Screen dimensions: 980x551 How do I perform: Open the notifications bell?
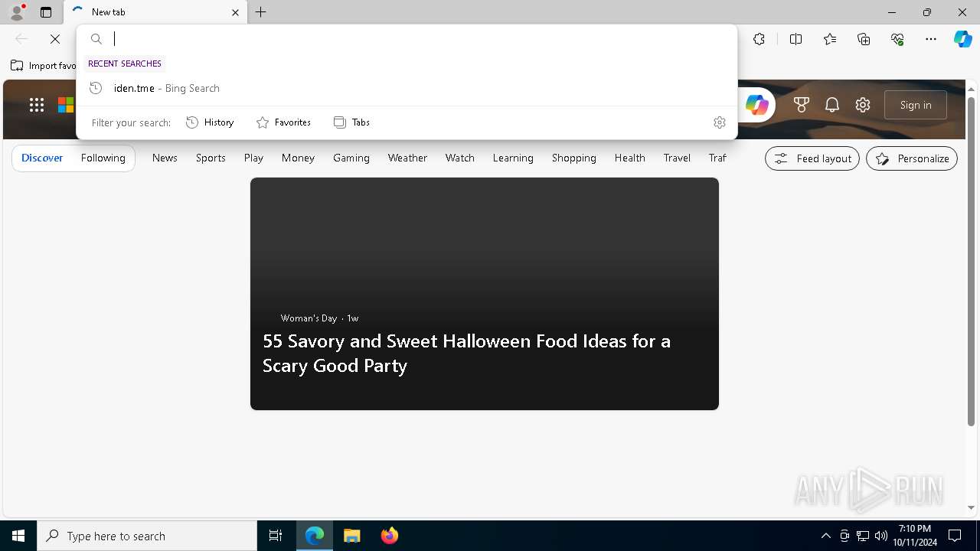[x=832, y=105]
